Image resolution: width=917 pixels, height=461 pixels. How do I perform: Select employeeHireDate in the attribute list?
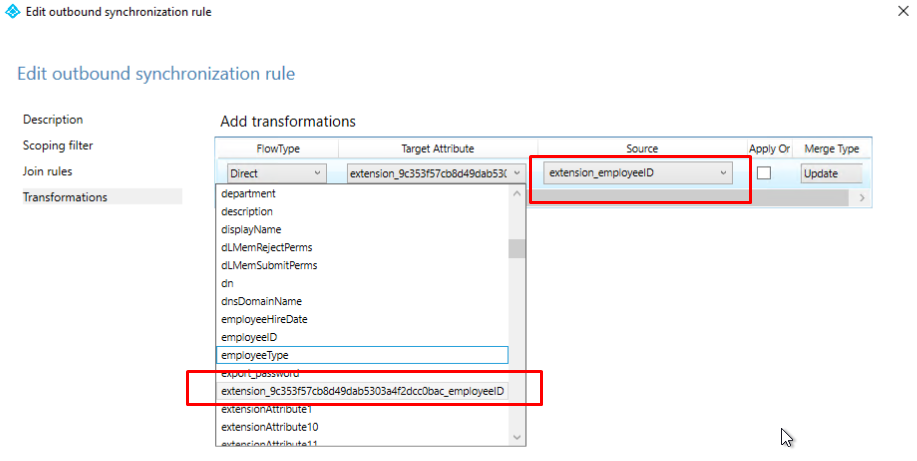coord(264,319)
